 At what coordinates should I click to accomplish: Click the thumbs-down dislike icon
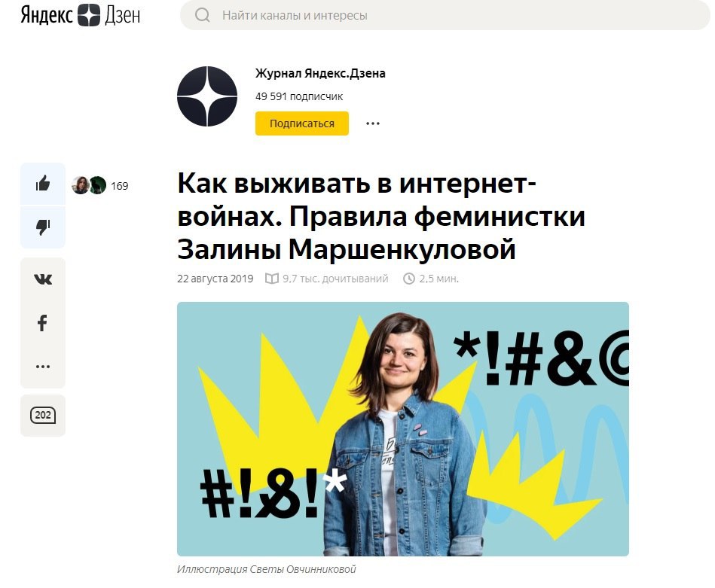(x=43, y=227)
